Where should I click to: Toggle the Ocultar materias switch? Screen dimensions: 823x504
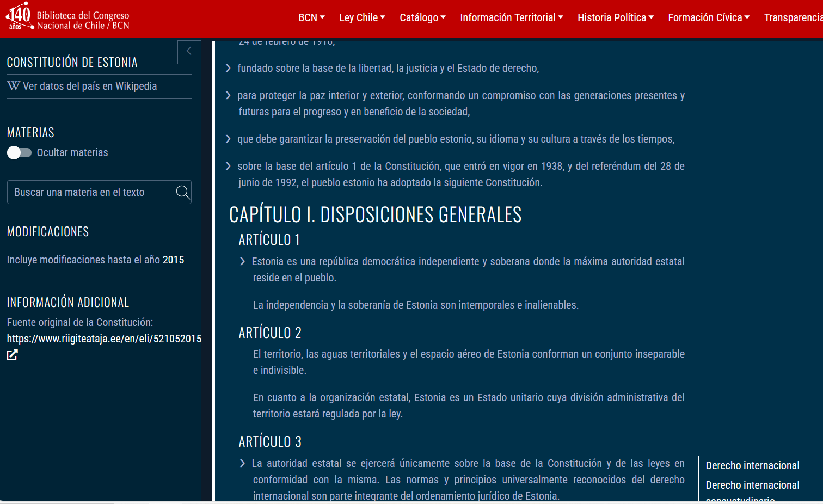tap(19, 153)
